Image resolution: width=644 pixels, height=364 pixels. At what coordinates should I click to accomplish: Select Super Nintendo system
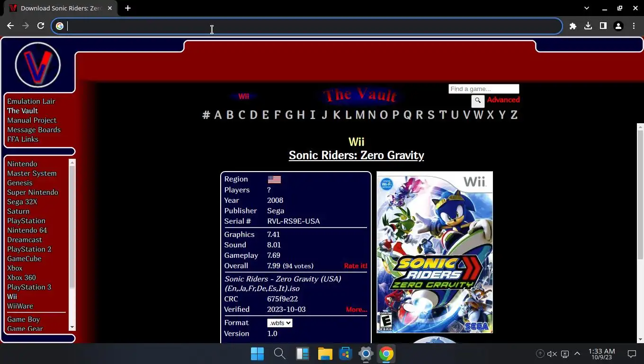[x=33, y=192]
